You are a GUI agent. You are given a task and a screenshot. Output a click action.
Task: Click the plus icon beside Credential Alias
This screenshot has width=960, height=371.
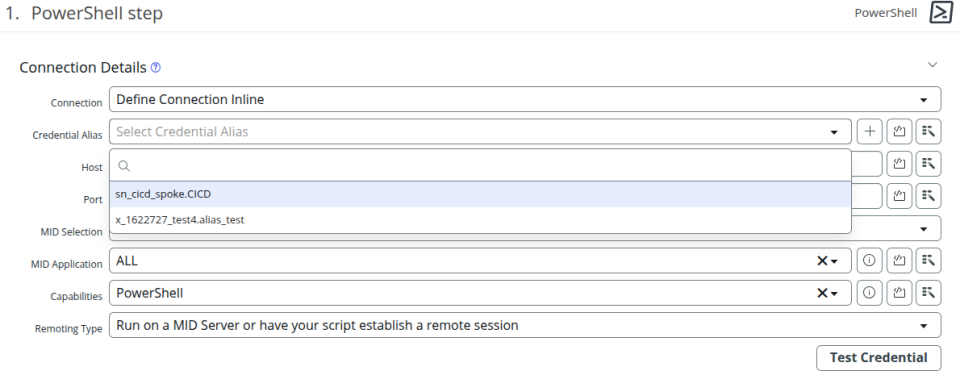869,132
